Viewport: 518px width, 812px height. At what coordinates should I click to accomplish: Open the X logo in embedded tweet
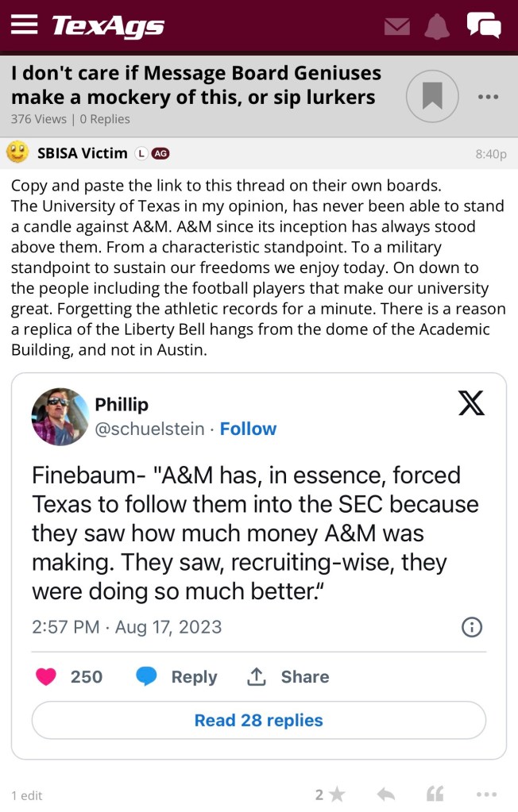click(x=471, y=405)
